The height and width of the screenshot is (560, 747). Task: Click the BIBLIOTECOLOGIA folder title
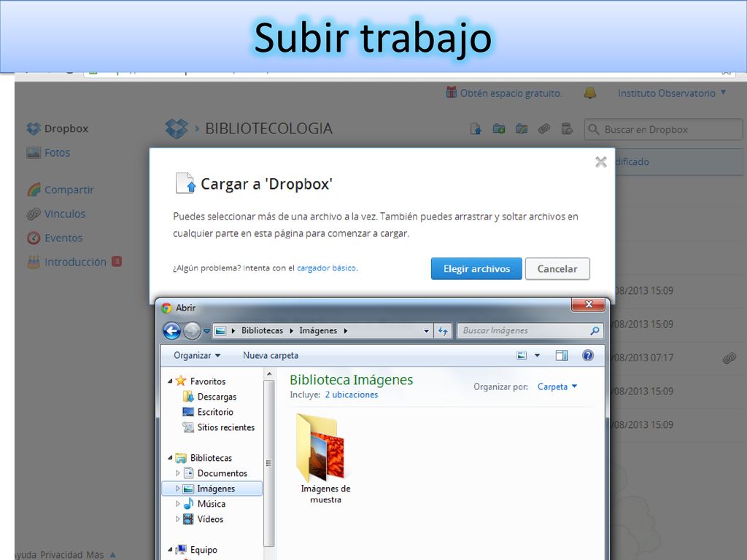(268, 128)
